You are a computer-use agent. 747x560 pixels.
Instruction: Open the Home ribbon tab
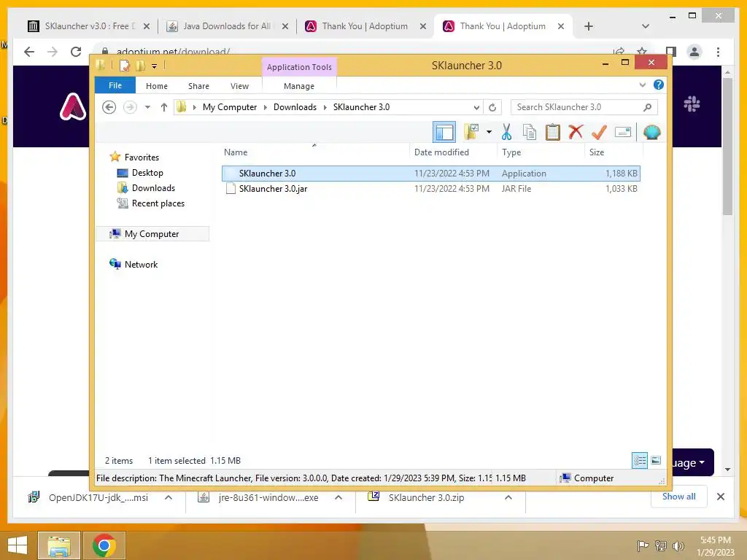point(157,86)
